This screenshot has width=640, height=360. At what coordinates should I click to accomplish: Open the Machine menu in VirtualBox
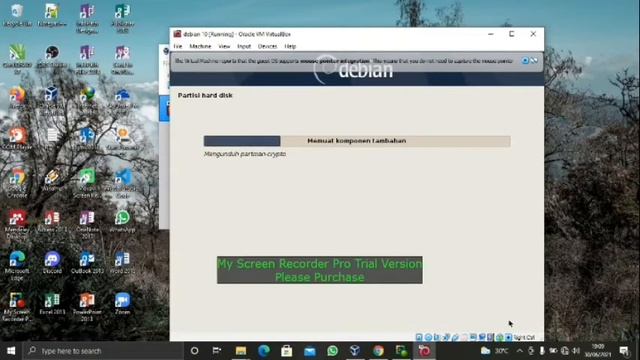200,47
